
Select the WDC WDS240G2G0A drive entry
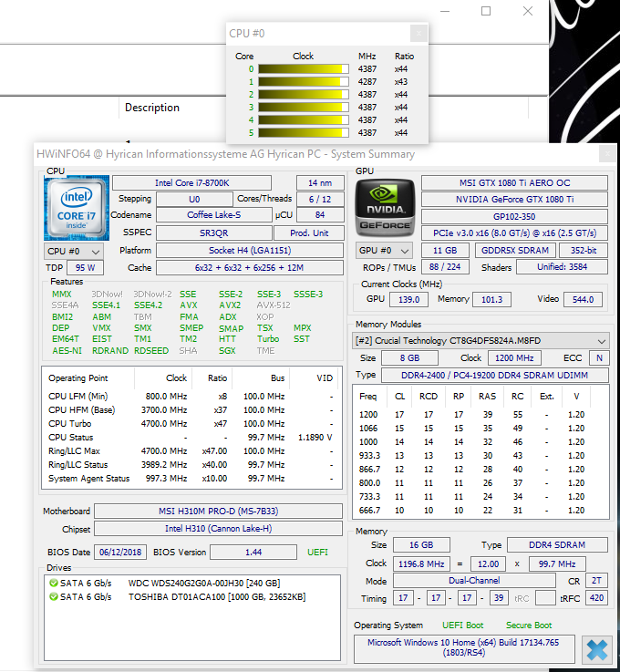pyautogui.click(x=192, y=583)
